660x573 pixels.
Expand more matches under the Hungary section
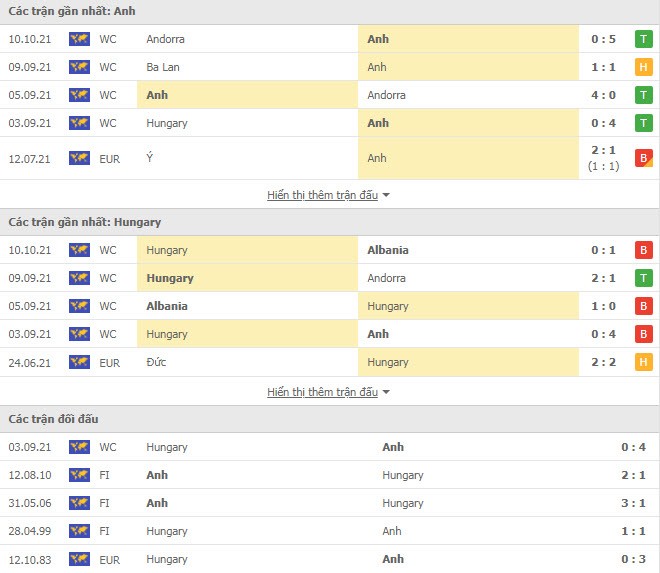click(322, 392)
